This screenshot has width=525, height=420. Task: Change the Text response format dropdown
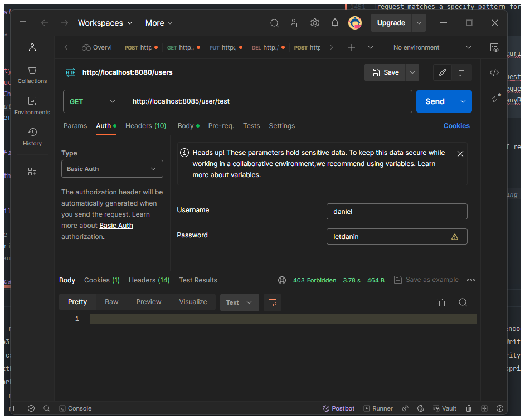pyautogui.click(x=240, y=302)
